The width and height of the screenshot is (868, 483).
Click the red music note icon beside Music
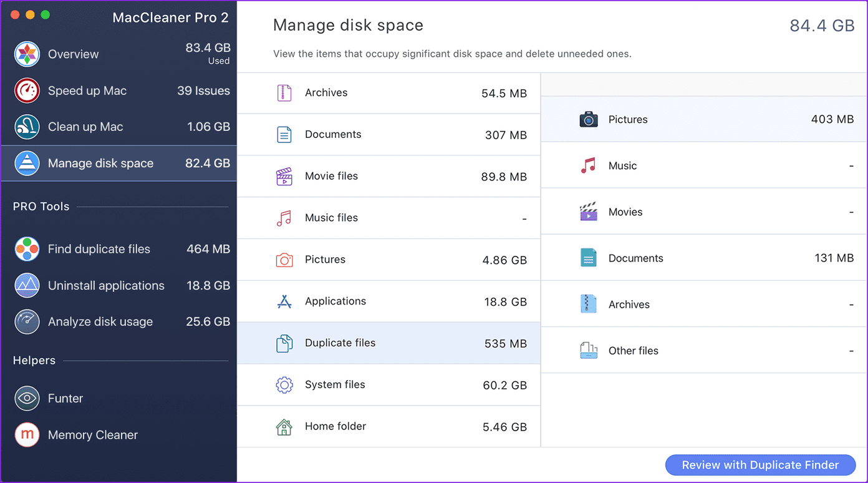tap(589, 165)
